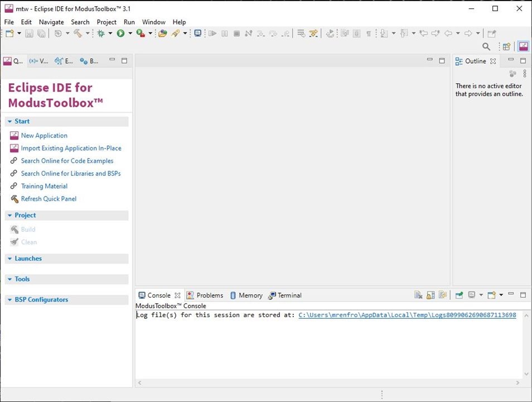532x402 pixels.
Task: Click the Outline view menu (three dots)
Action: point(525,73)
